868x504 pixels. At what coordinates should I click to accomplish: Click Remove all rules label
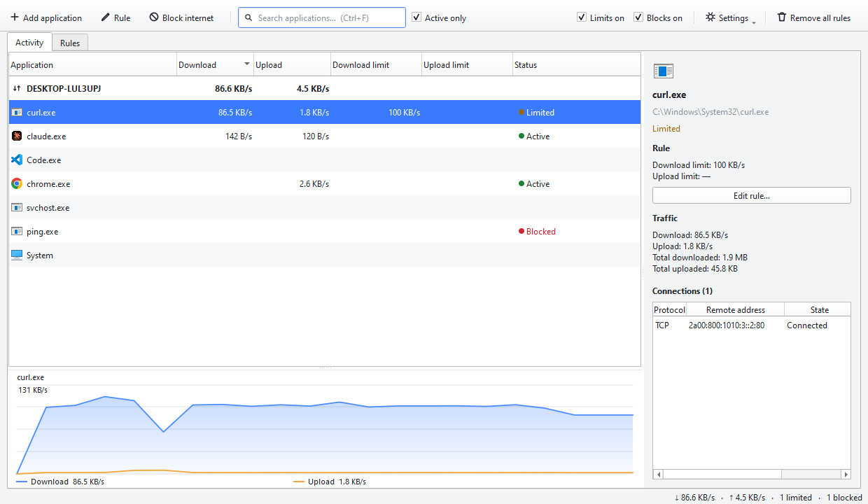tap(820, 18)
